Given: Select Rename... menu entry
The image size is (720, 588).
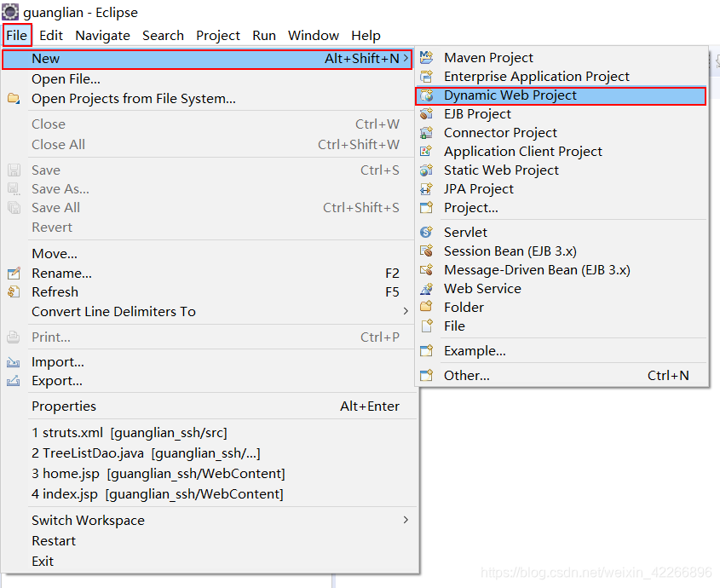Looking at the screenshot, I should point(210,274).
